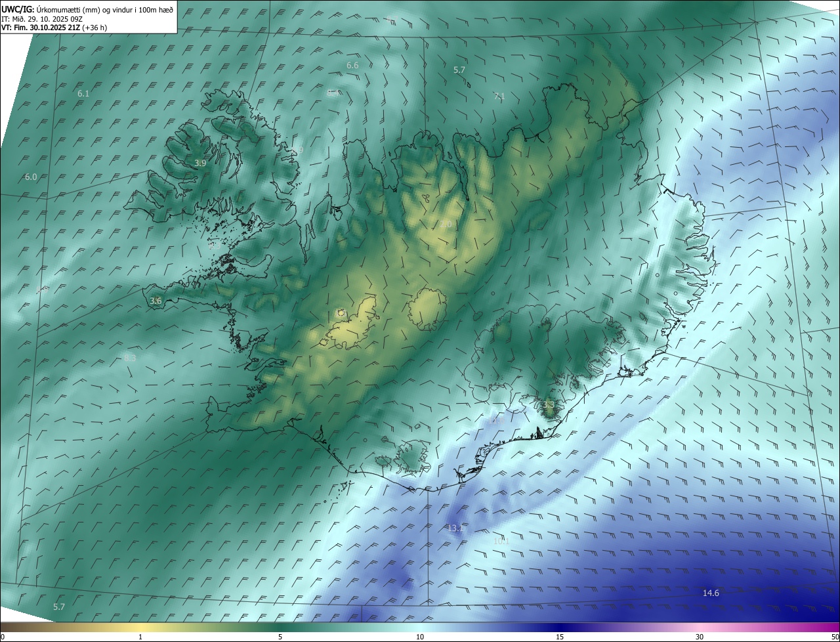Click the 5.7 value north of Iceland
Viewport: 840px width, 642px height.
[459, 70]
